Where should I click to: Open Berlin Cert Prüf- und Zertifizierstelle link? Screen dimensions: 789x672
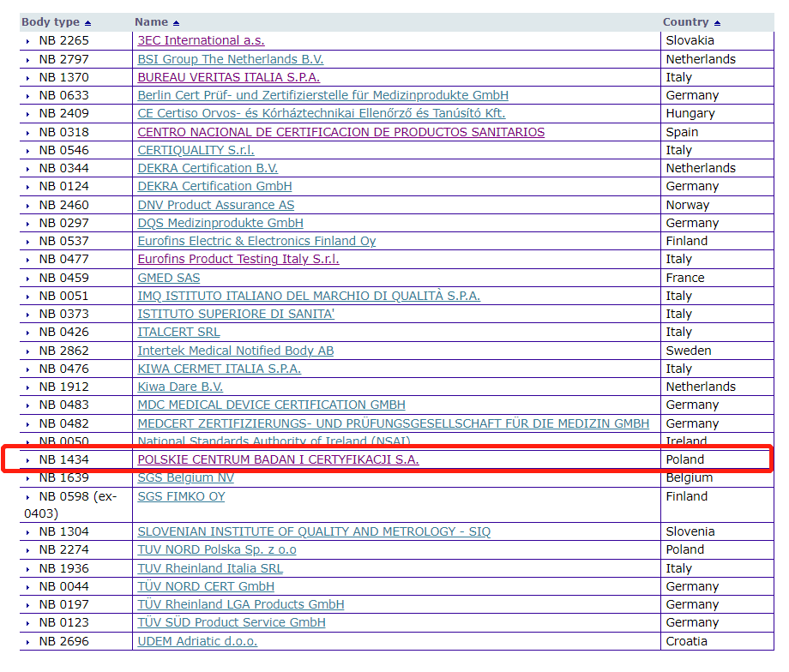pos(323,95)
